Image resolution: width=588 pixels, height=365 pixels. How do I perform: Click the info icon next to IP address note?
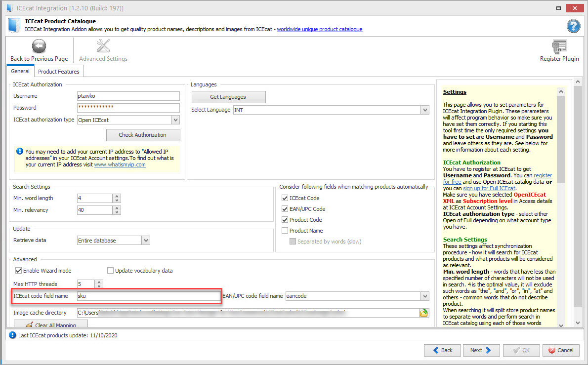click(19, 152)
